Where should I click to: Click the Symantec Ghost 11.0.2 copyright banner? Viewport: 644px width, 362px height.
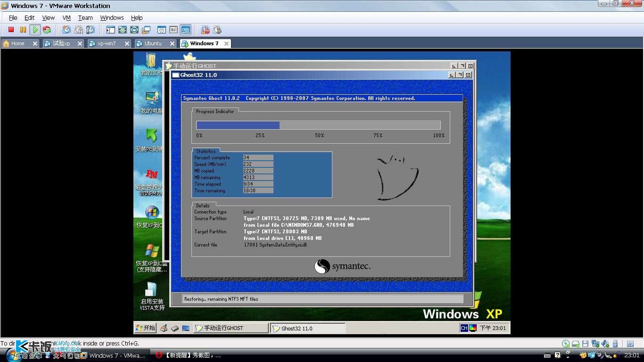pos(322,98)
